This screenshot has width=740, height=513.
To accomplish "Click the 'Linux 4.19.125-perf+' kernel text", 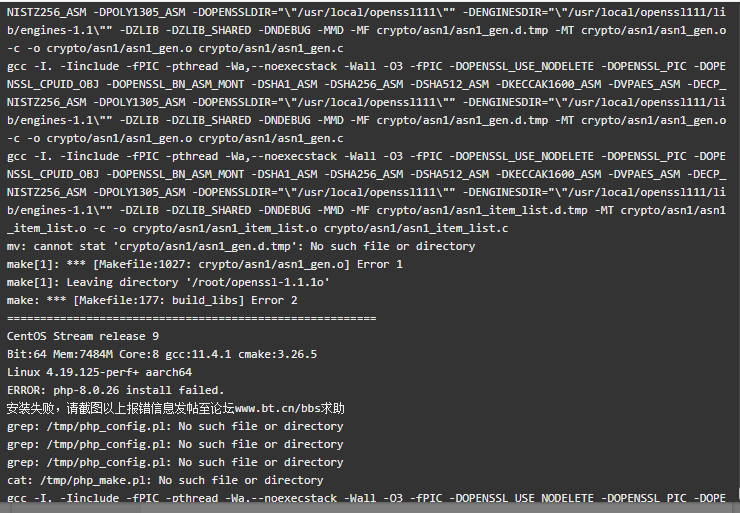I will coord(73,372).
